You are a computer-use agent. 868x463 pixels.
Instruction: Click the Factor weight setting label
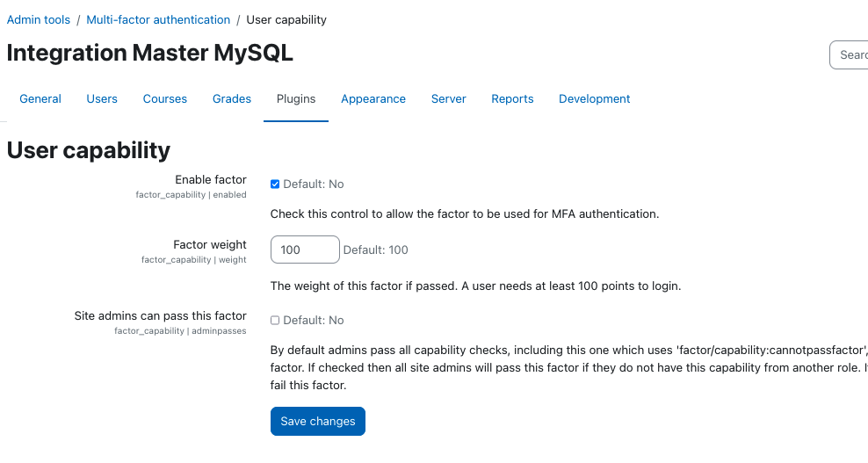pos(210,245)
